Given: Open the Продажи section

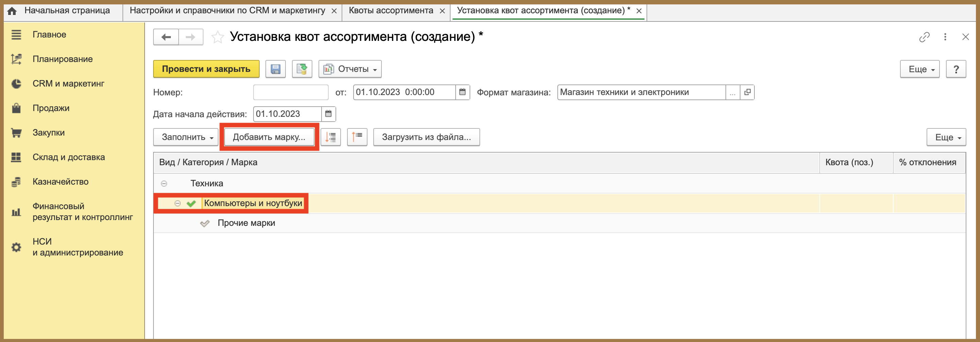Looking at the screenshot, I should click(x=51, y=108).
